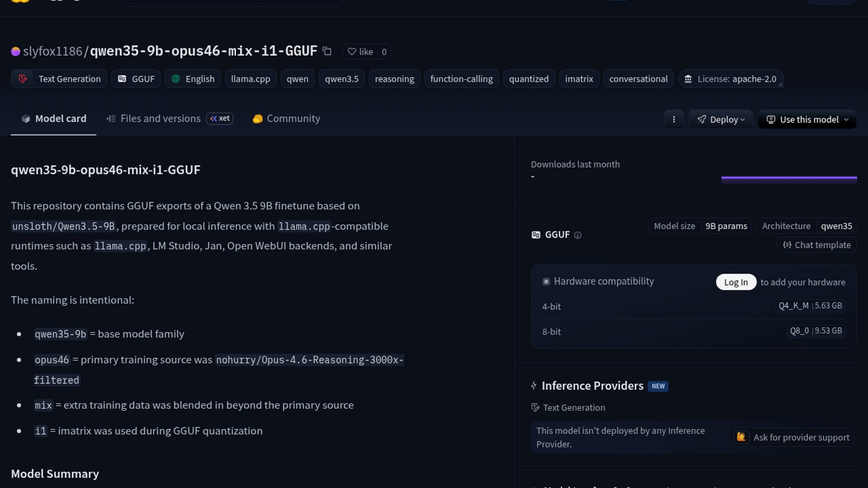The image size is (868, 488).
Task: Open the Chat template viewer
Action: pos(816,245)
